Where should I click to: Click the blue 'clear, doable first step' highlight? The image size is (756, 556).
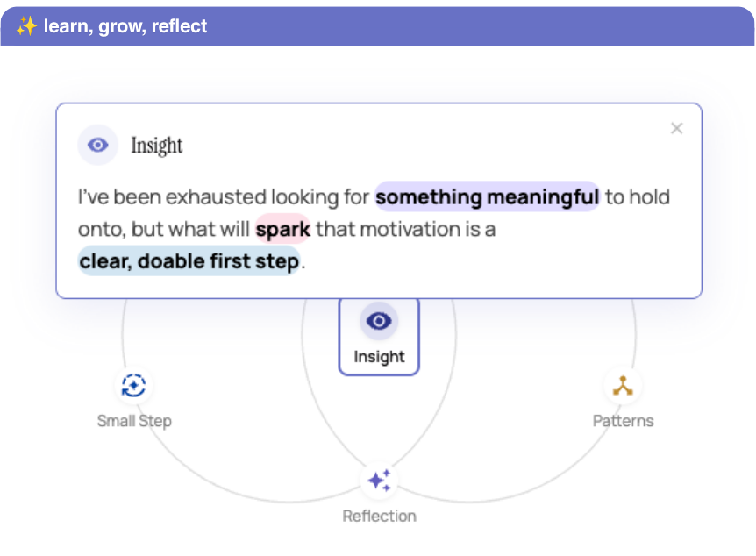pyautogui.click(x=189, y=260)
